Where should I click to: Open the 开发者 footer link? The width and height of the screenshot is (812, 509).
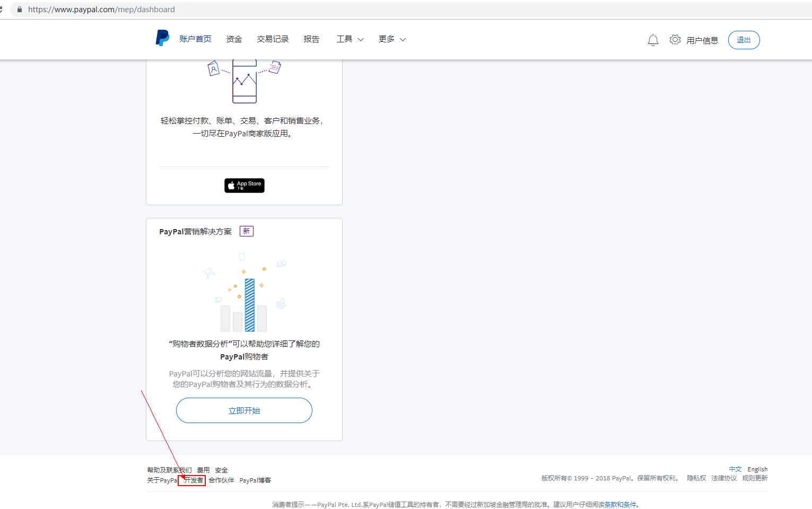193,480
